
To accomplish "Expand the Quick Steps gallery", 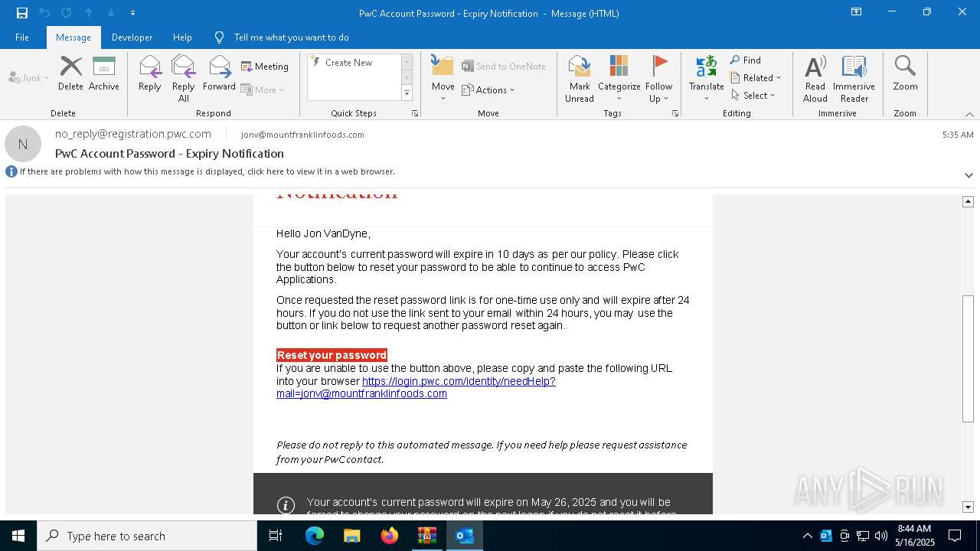I will [407, 93].
